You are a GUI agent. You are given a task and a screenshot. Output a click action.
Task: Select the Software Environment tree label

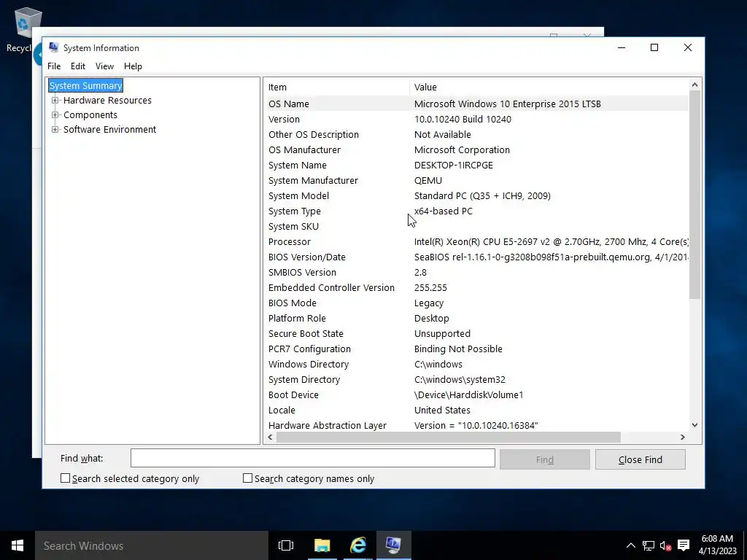tap(109, 130)
